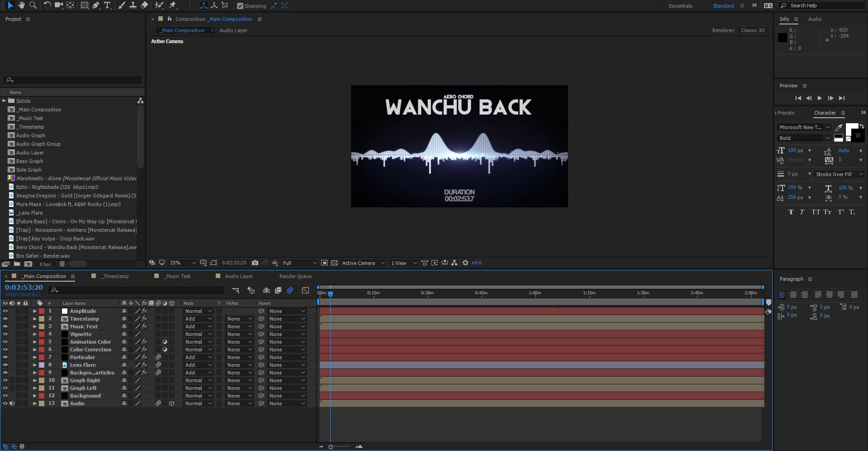Select the Horizontal Type tool
This screenshot has width=868, height=451.
coord(107,5)
